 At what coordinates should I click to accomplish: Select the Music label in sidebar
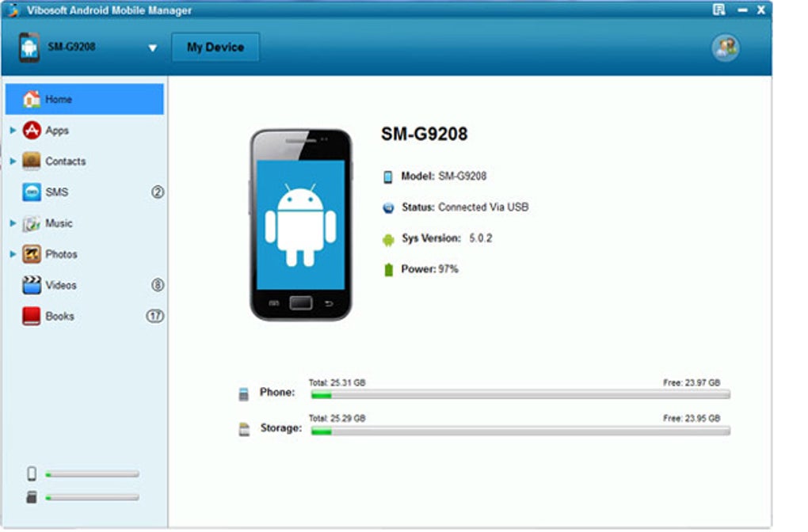click(59, 223)
